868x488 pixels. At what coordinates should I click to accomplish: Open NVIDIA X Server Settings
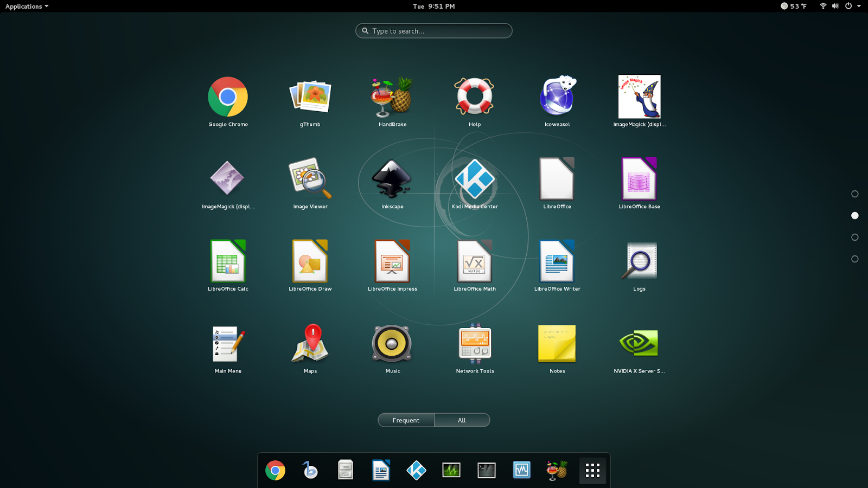tap(640, 344)
